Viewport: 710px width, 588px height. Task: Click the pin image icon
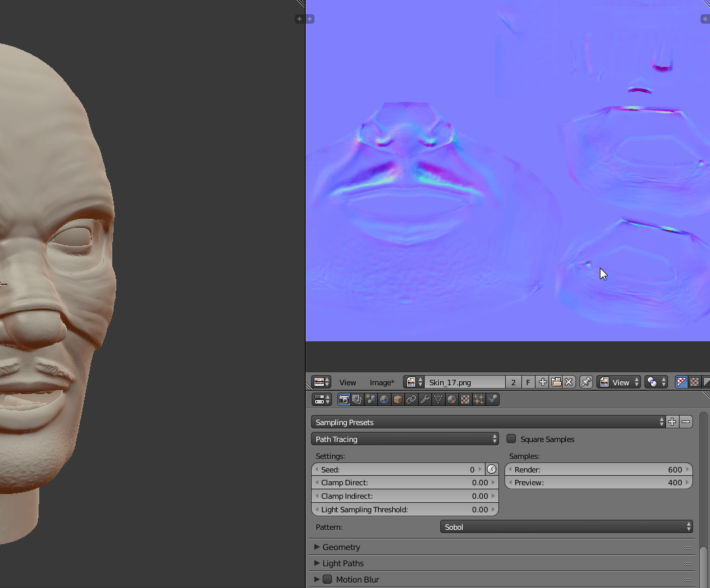click(x=586, y=383)
